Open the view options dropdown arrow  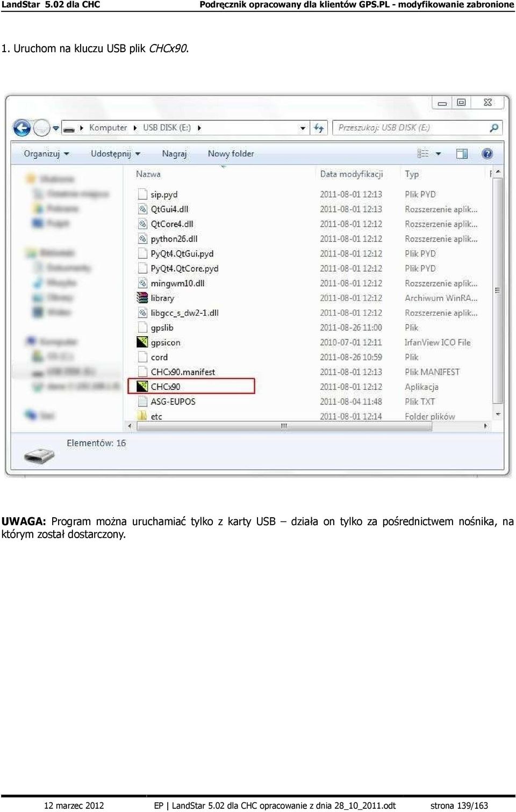[x=438, y=154]
